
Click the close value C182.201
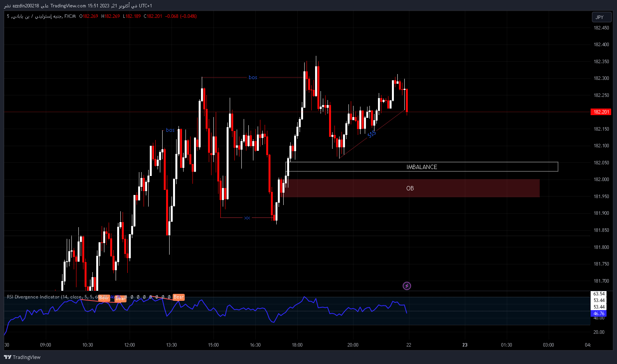click(153, 16)
